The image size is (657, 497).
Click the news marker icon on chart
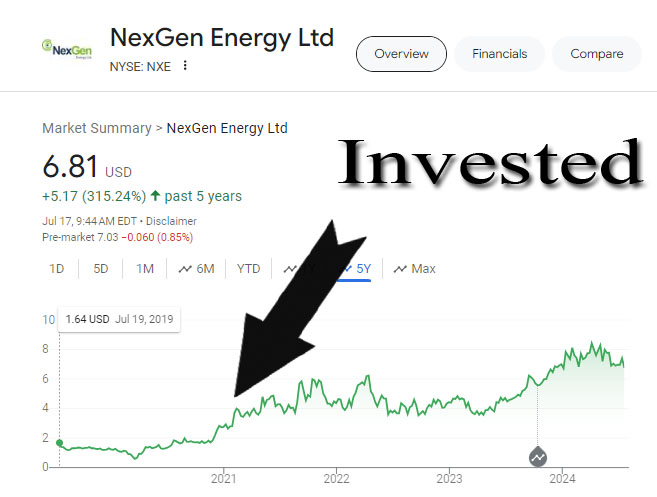coord(538,456)
